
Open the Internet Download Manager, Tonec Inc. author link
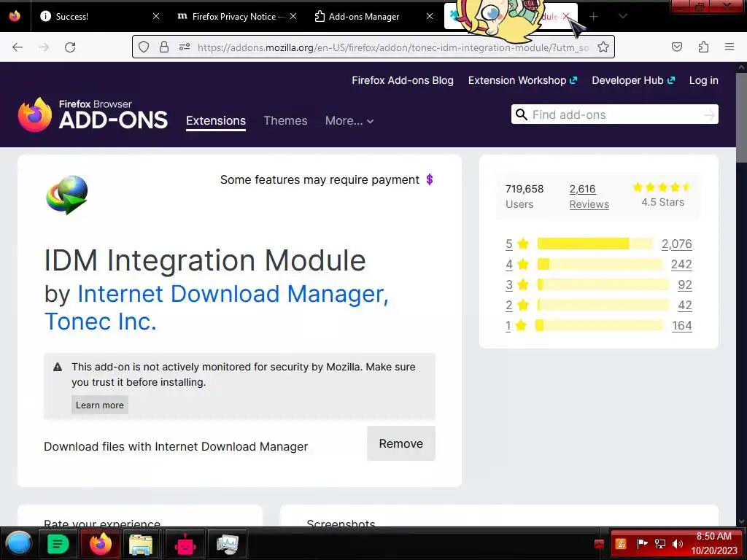216,307
